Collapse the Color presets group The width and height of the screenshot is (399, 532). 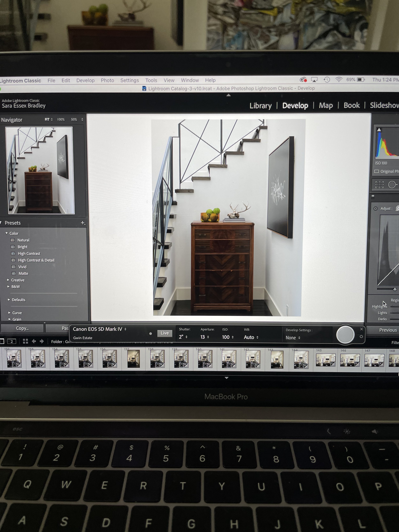click(x=7, y=233)
